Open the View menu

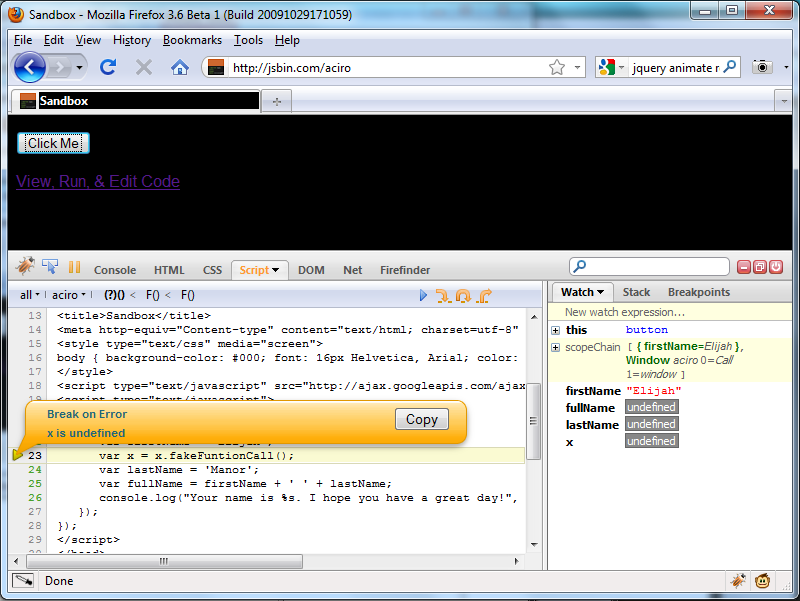point(88,40)
